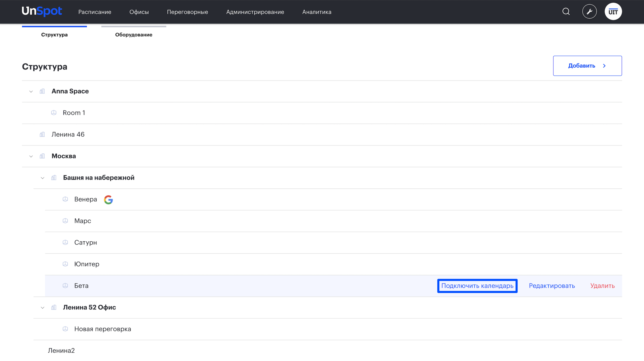Open the Офисы menu
The width and height of the screenshot is (644, 361).
click(139, 12)
